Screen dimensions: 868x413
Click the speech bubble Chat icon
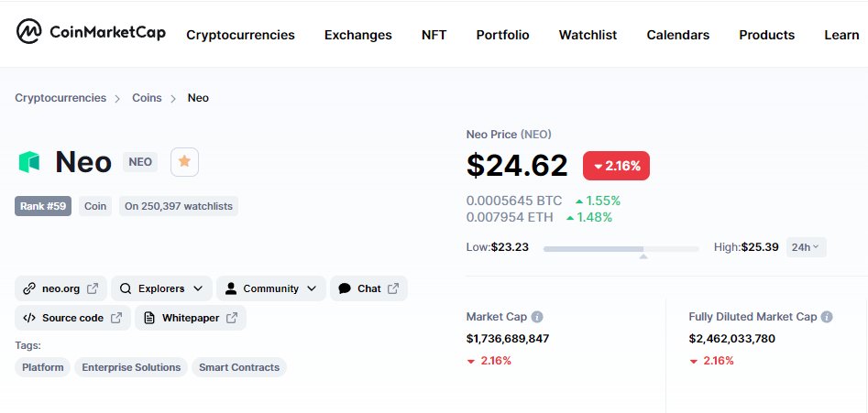(x=345, y=288)
